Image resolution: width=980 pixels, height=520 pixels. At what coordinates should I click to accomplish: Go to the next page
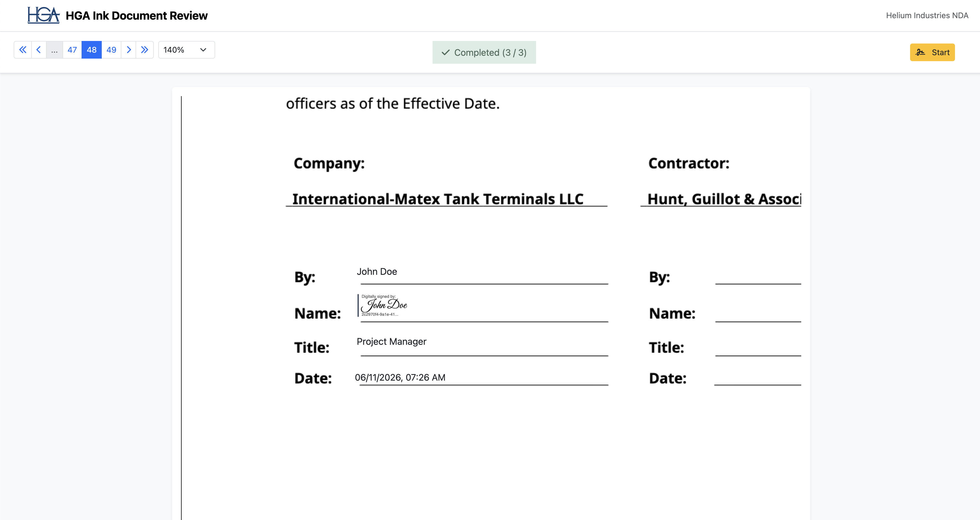click(128, 50)
